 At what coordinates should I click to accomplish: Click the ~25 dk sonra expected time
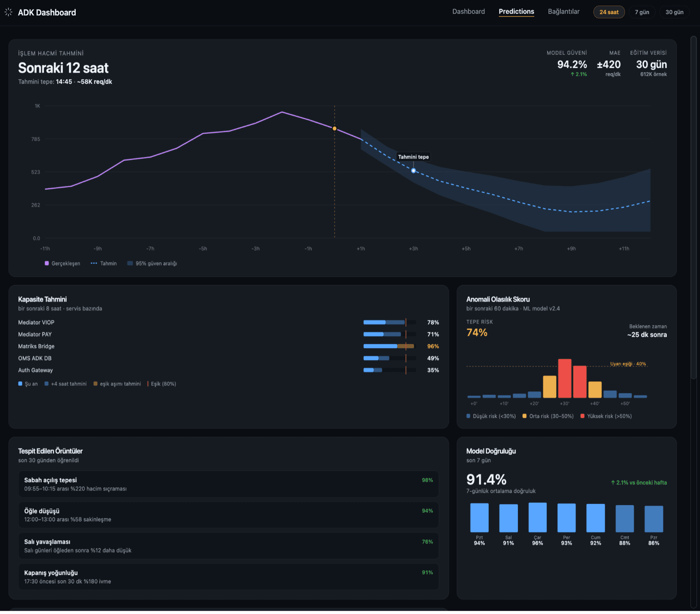click(x=647, y=335)
